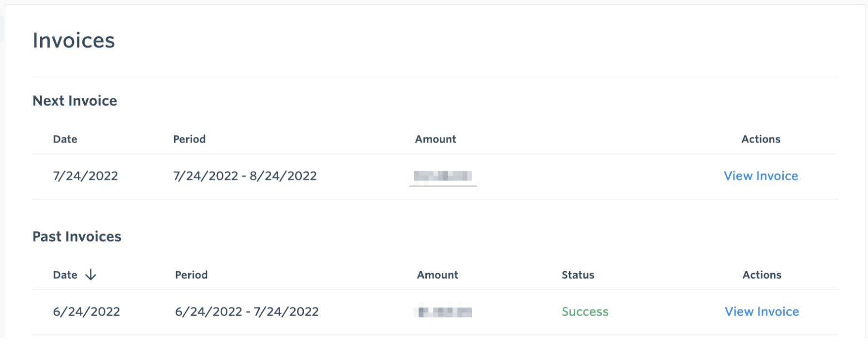Select the 7/24/2022 - 8/24/2022 billing period
Image resolution: width=868 pixels, height=353 pixels.
click(245, 176)
